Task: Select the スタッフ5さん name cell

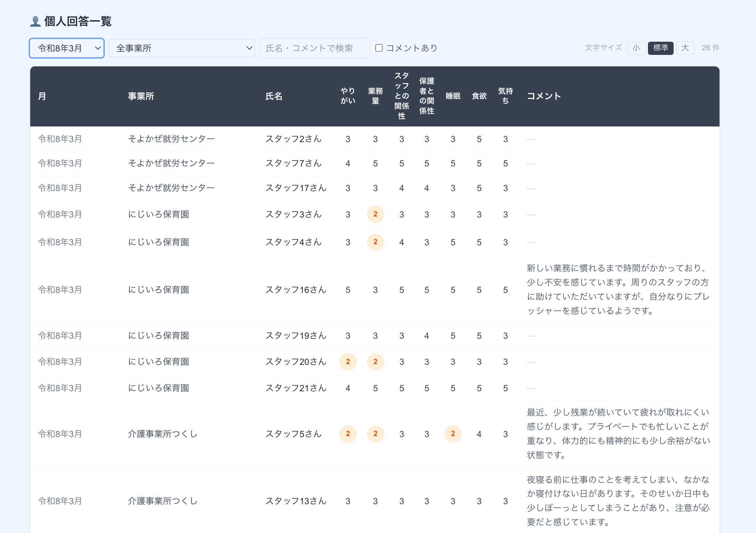Action: pyautogui.click(x=294, y=434)
